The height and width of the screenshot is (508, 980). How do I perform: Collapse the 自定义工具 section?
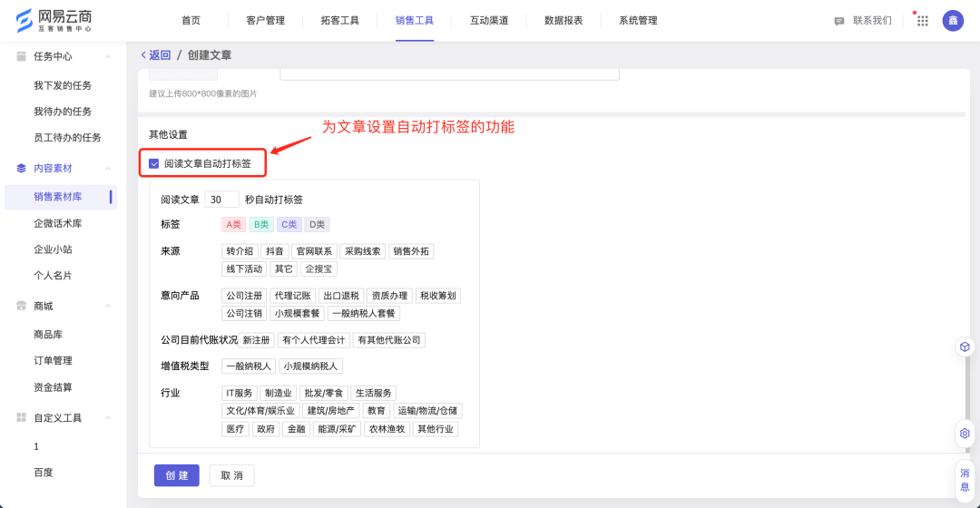point(107,417)
